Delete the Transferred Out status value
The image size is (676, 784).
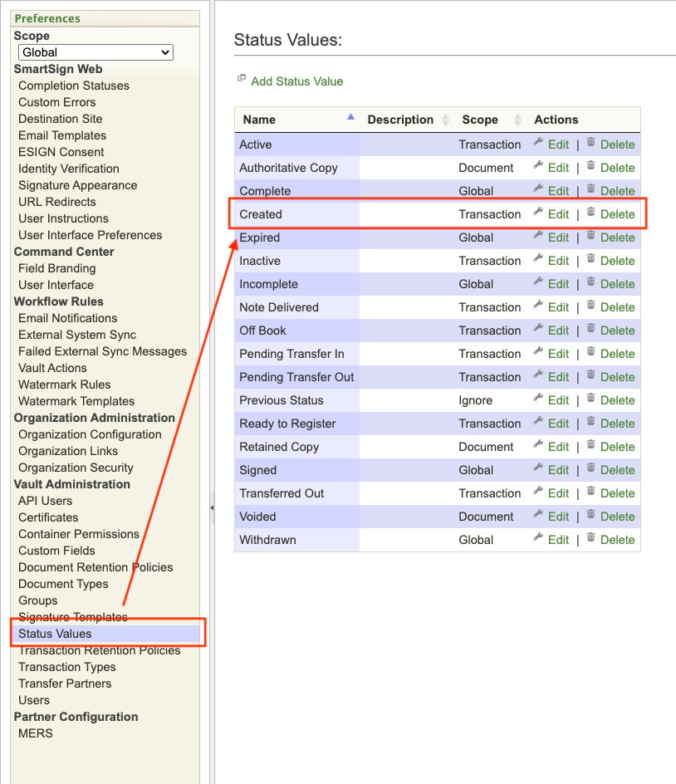[618, 493]
